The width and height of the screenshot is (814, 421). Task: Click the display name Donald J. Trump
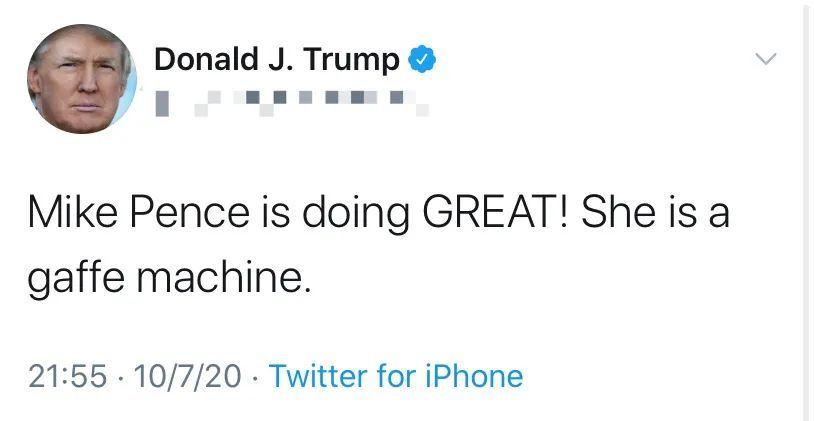coord(276,60)
